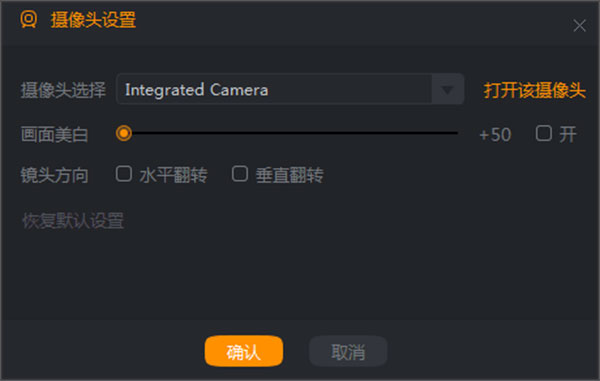Toggle the 水平翻转 checkbox
This screenshot has height=381, width=600.
click(x=124, y=174)
